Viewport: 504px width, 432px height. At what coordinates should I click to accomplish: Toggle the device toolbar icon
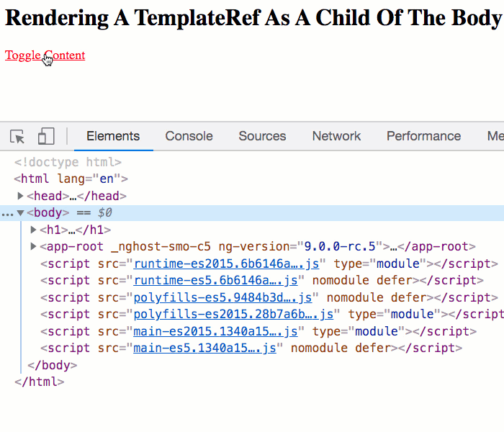pyautogui.click(x=46, y=137)
